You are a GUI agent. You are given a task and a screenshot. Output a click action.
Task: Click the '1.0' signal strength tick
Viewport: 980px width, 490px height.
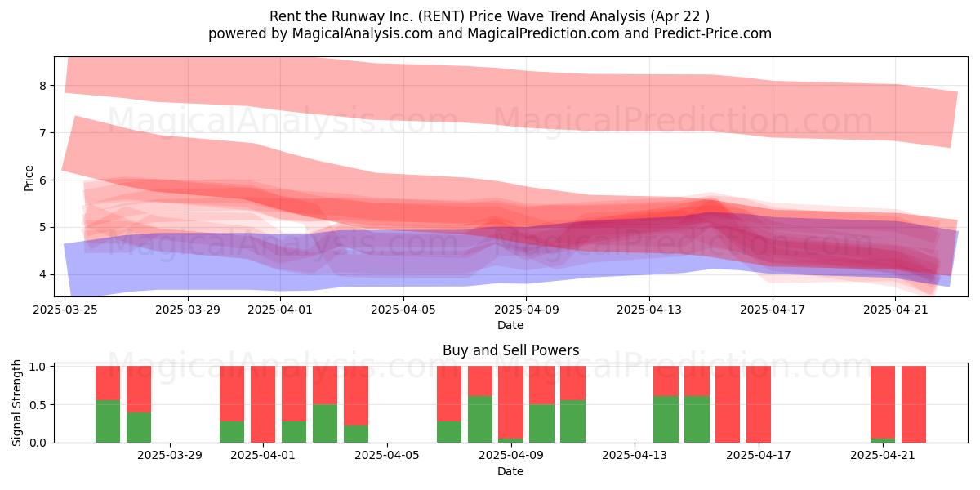tap(39, 367)
